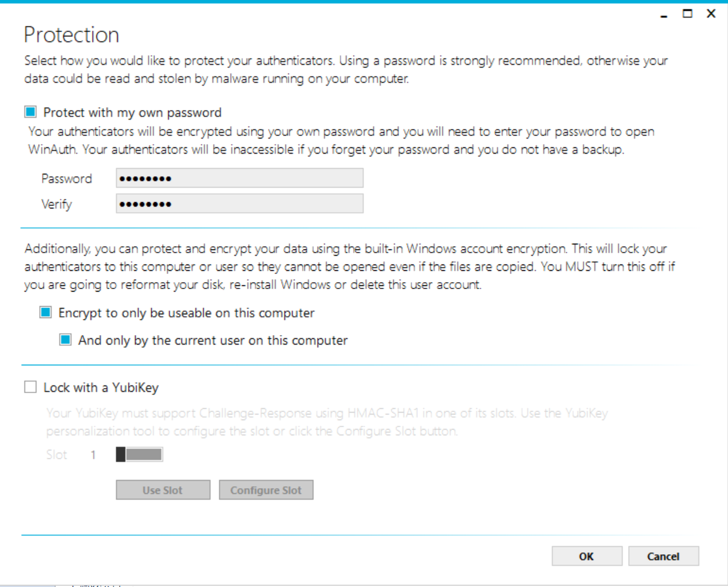Move the YubiKey slot selector to slot 1
Viewport: 728px width, 587px height.
[x=120, y=453]
